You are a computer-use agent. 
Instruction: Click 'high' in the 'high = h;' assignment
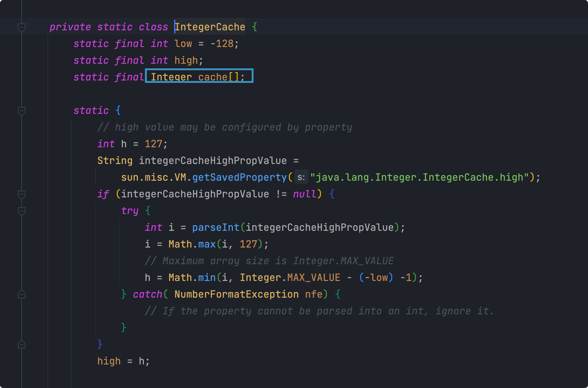(x=109, y=361)
